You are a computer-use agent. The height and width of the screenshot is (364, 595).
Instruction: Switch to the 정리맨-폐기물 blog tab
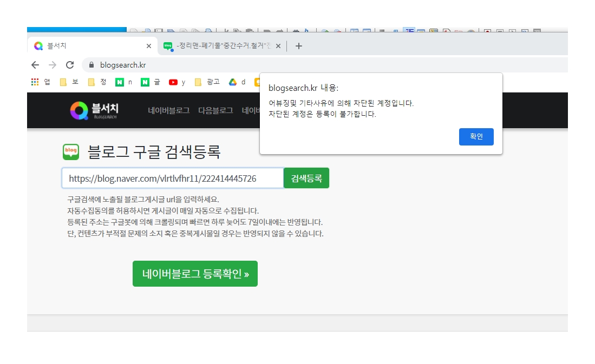pyautogui.click(x=222, y=46)
